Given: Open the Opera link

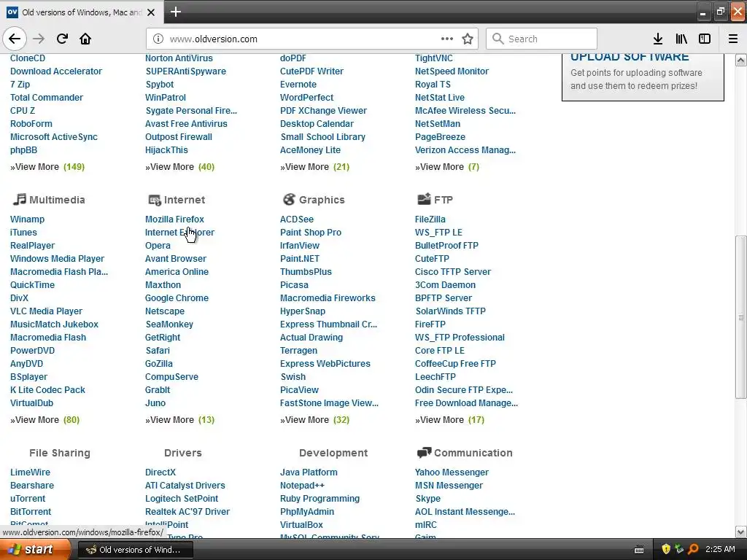Looking at the screenshot, I should 158,246.
